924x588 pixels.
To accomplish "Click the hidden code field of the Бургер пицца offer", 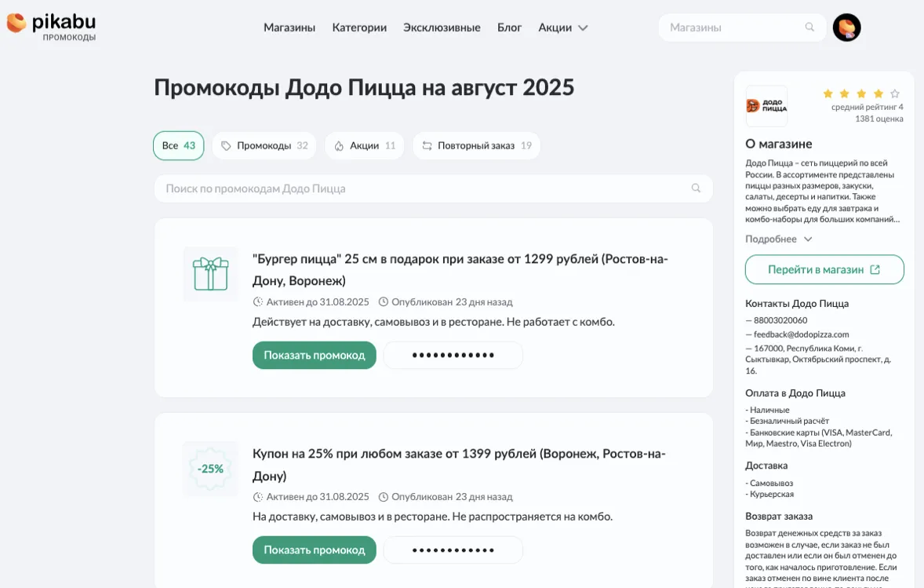I will [x=453, y=355].
